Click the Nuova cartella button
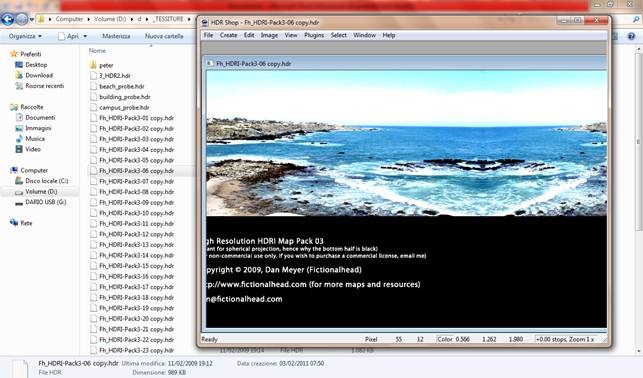This screenshot has width=643, height=378. click(164, 36)
